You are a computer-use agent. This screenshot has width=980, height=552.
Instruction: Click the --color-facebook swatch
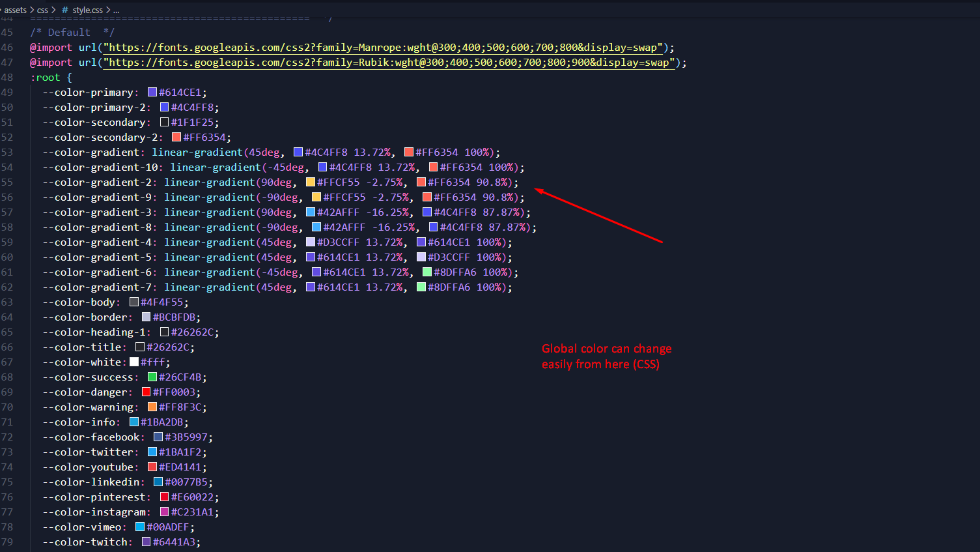pyautogui.click(x=158, y=437)
